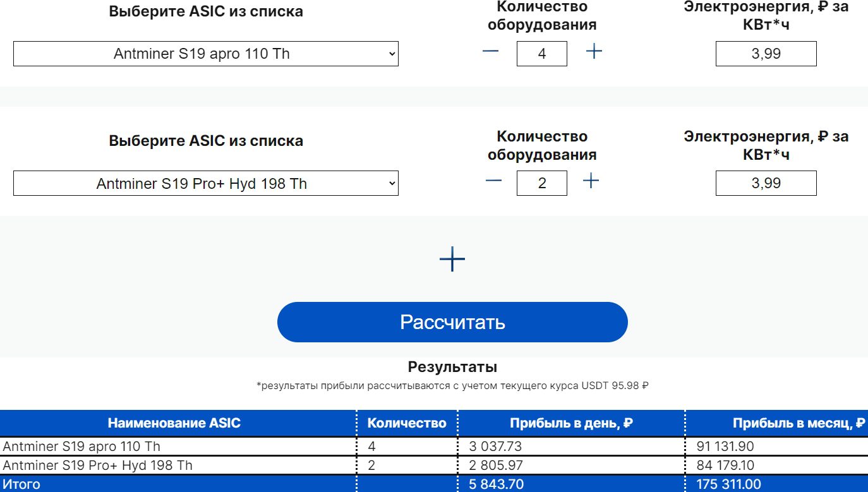Select the Прибыль в день column header
Viewport: 868px width, 492px height.
pos(571,423)
